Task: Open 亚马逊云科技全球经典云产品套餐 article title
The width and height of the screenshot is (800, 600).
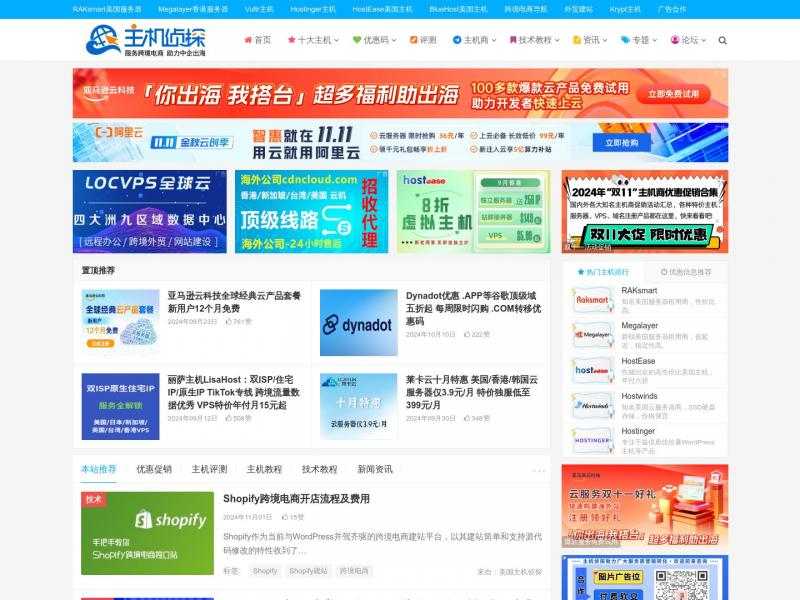Action: (x=234, y=302)
